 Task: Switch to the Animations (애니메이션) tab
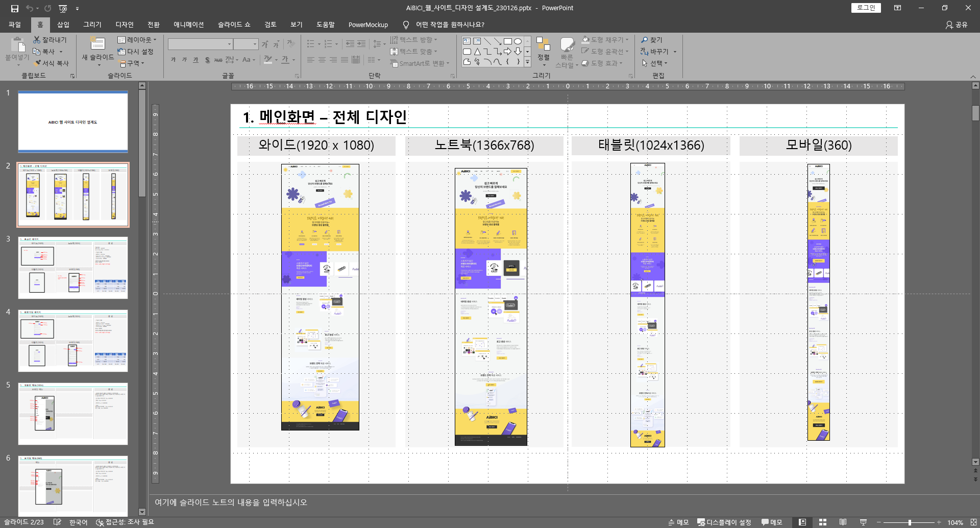188,25
